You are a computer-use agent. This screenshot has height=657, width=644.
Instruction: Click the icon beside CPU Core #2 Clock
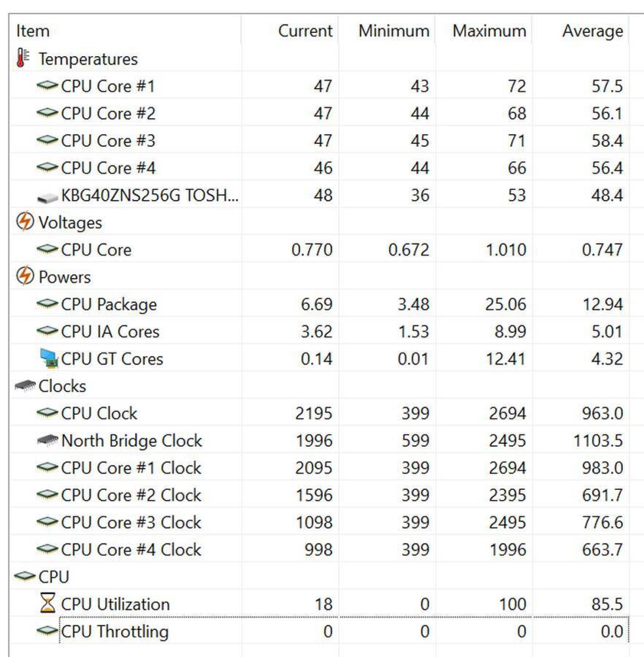(48, 494)
